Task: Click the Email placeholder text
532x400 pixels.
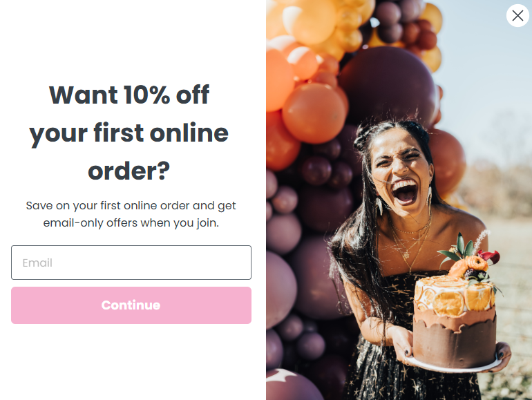Action: click(37, 263)
